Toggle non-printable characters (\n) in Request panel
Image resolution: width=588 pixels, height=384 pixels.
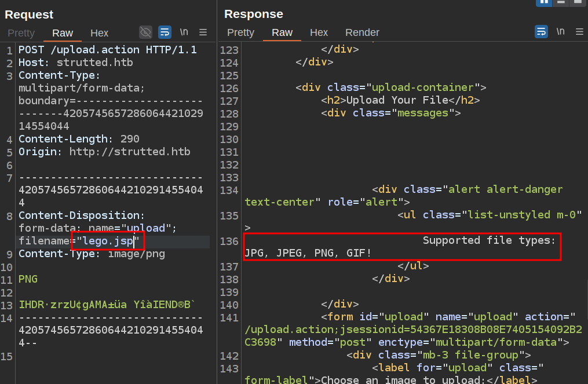pyautogui.click(x=184, y=32)
